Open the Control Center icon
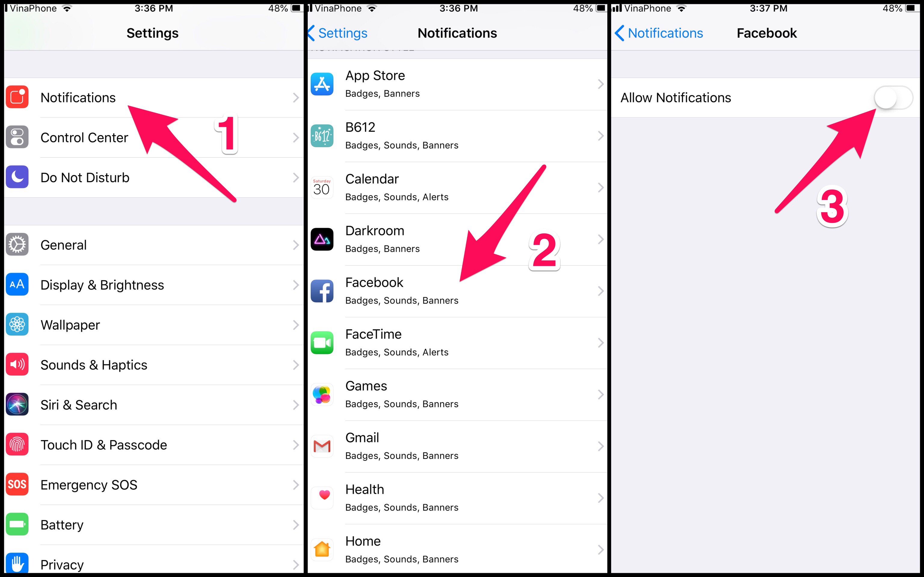 click(17, 137)
